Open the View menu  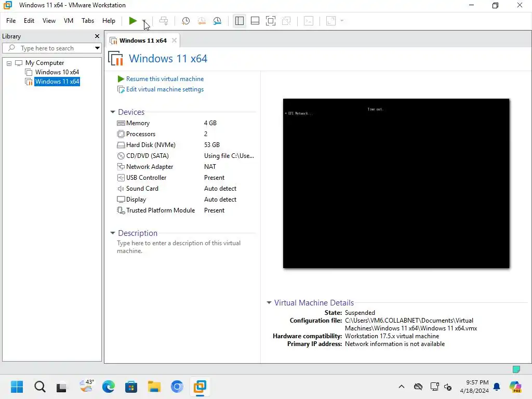[x=49, y=21]
